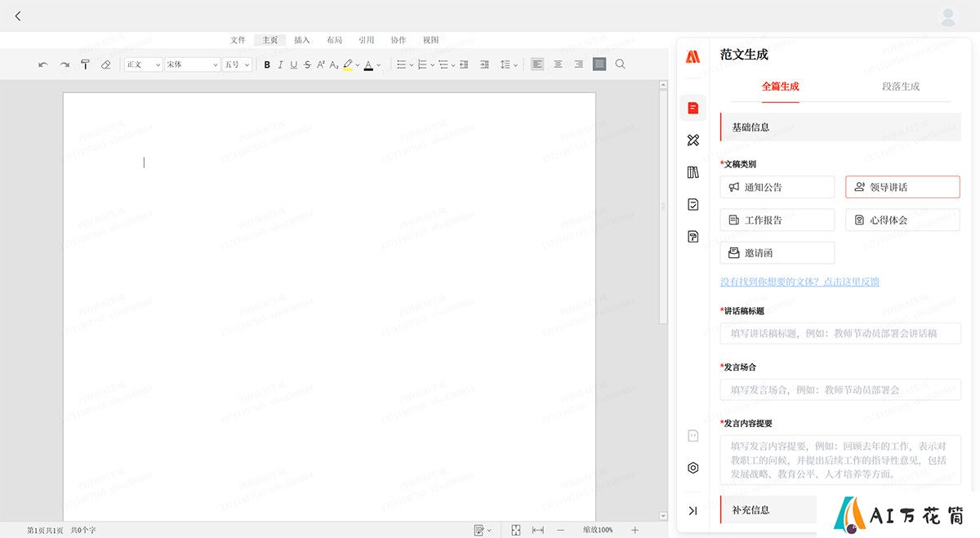
Task: Open the 协作 tab
Action: coord(399,40)
